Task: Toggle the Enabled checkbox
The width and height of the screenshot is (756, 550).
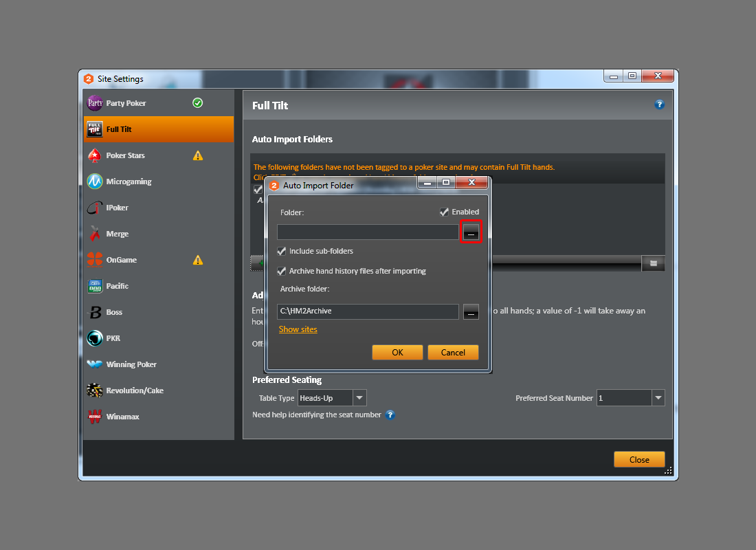Action: pyautogui.click(x=445, y=212)
